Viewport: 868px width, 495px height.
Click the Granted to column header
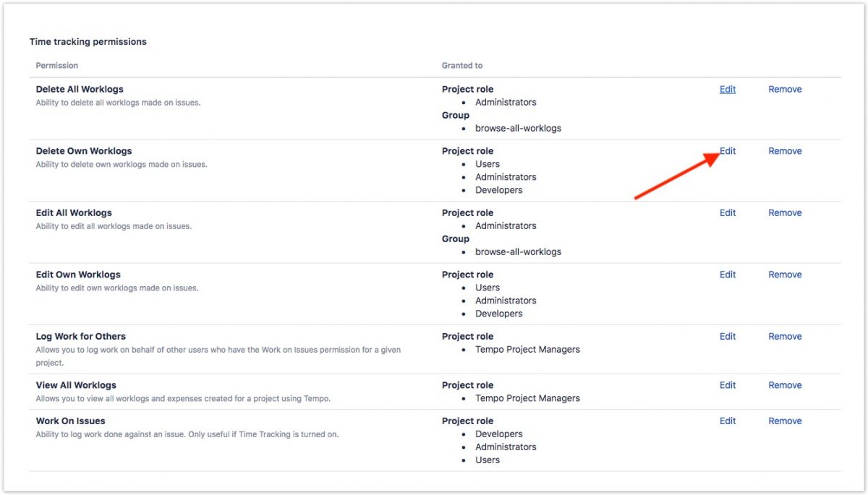(461, 66)
